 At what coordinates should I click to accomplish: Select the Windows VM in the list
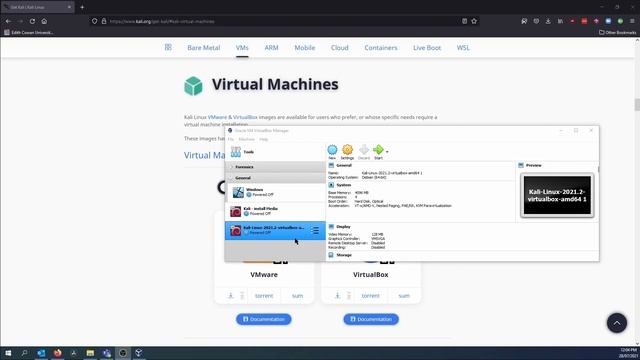click(275, 192)
